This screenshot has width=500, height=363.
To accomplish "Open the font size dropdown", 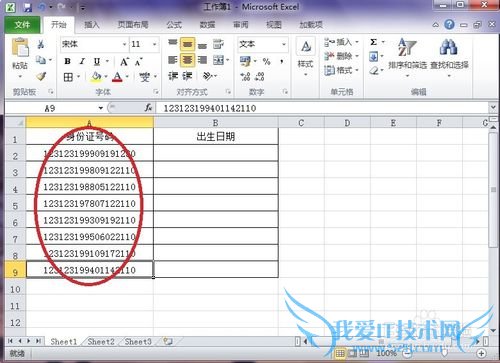I will pyautogui.click(x=154, y=44).
